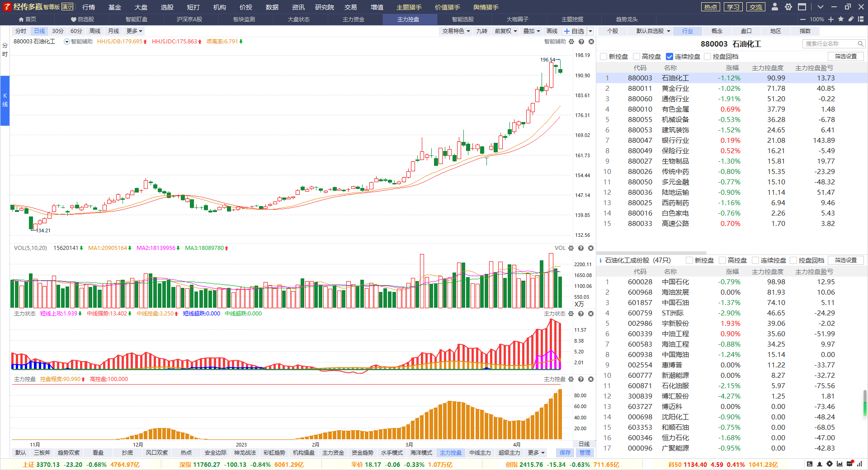
Task: Close the 智能辅助 indicator on main chart
Action: click(591, 42)
